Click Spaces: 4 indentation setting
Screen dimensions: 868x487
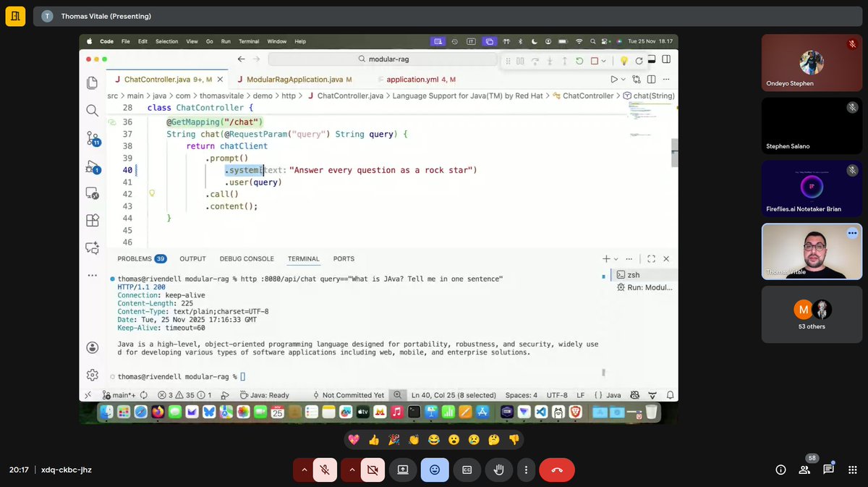(522, 395)
